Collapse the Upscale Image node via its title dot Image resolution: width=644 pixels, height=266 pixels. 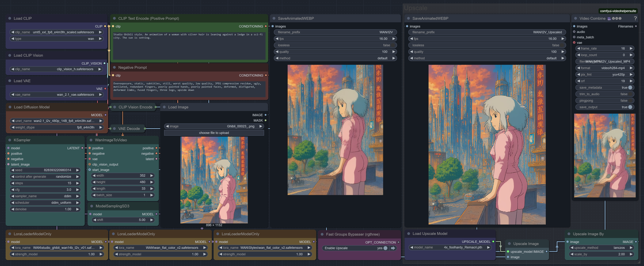point(509,244)
